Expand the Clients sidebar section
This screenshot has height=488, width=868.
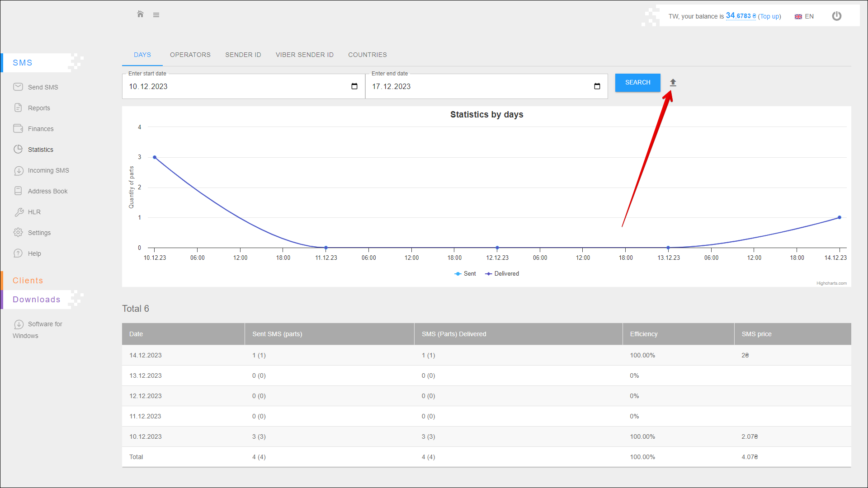tap(28, 281)
